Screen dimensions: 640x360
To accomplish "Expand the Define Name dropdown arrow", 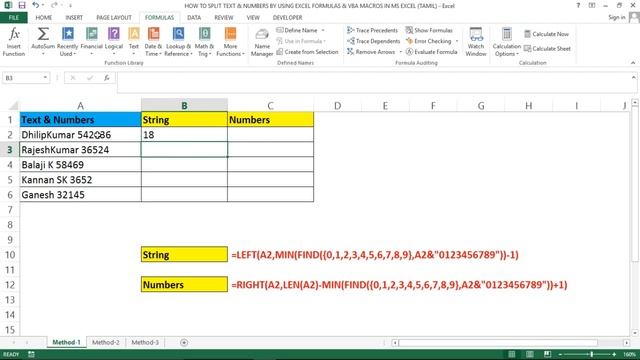I will pyautogui.click(x=323, y=30).
